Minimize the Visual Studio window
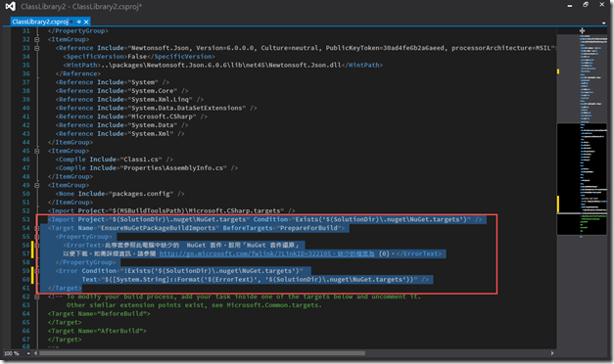 click(x=570, y=6)
